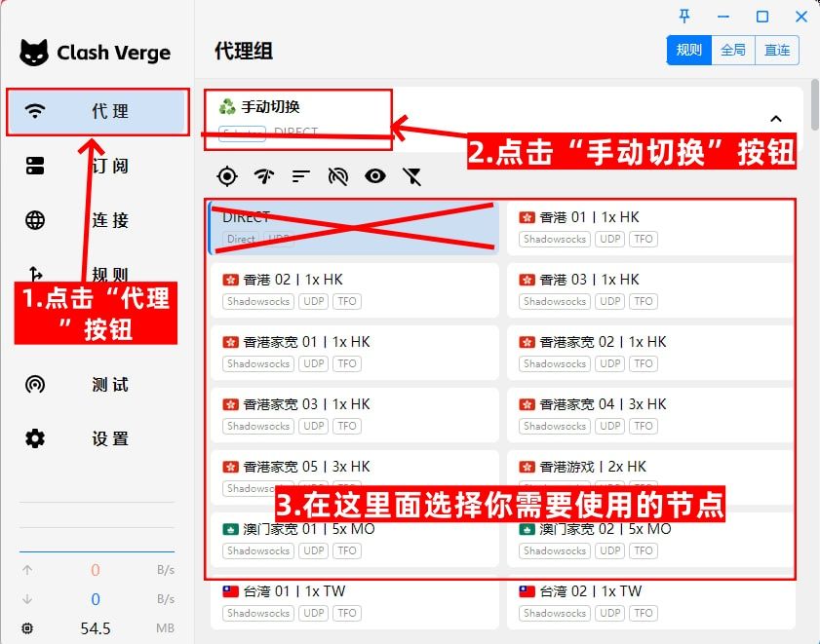Switch to 规则 (Rule) mode
Image resolution: width=820 pixels, height=644 pixels.
tap(688, 51)
